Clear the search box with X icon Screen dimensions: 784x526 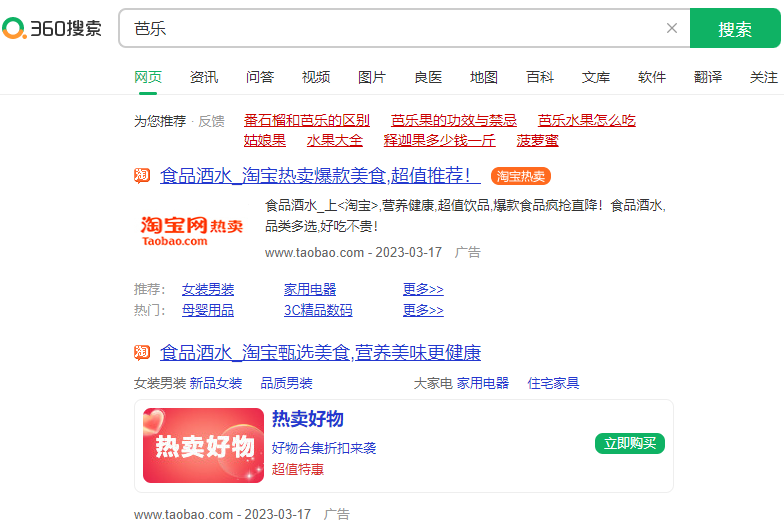coord(672,28)
